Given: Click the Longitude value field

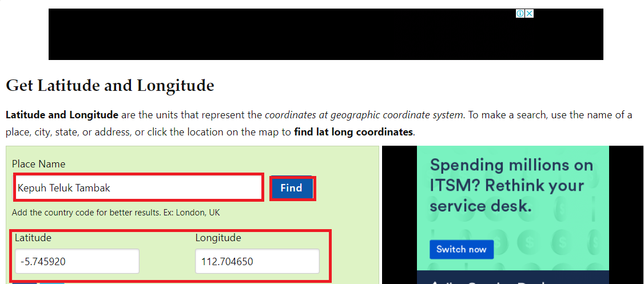Looking at the screenshot, I should pyautogui.click(x=257, y=262).
